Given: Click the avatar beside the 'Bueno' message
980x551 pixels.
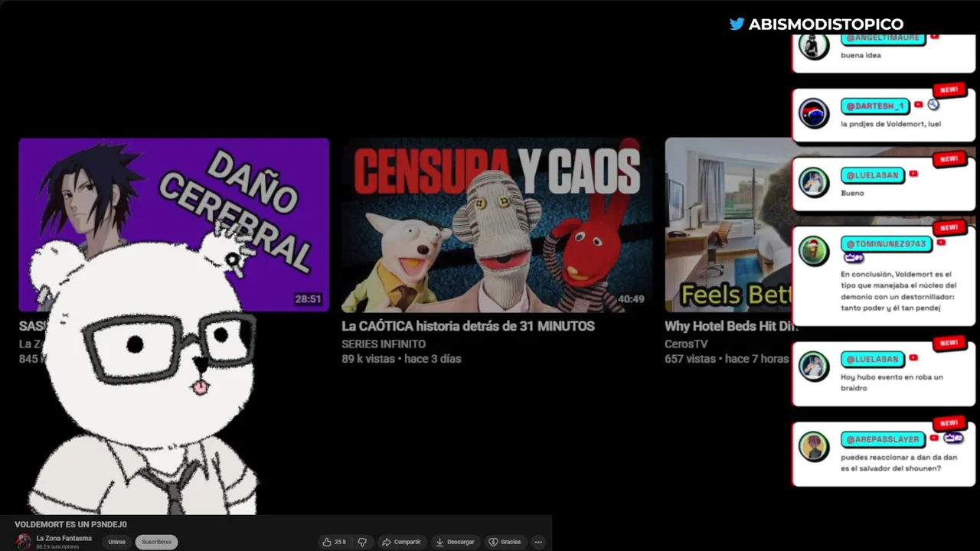Looking at the screenshot, I should pos(814,182).
